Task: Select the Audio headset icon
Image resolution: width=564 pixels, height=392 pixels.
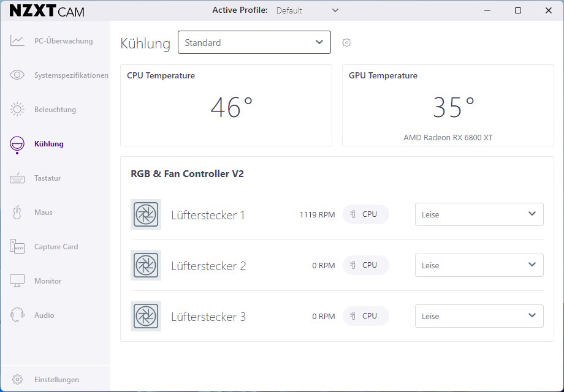Action: [17, 315]
